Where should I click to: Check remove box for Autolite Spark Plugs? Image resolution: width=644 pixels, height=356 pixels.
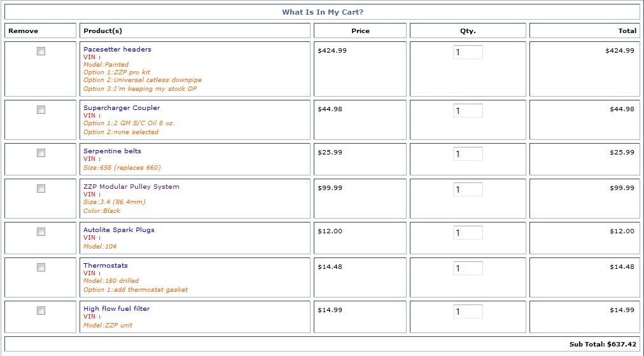click(x=41, y=232)
